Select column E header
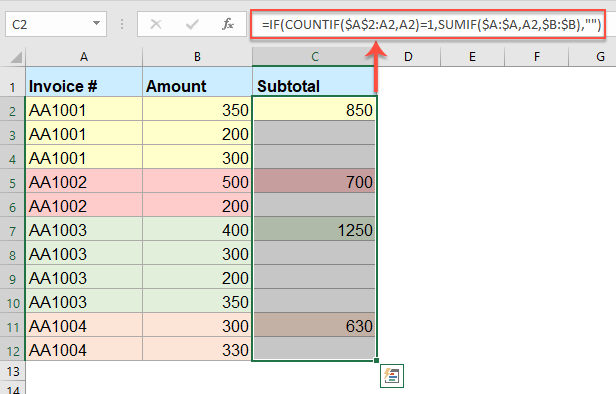 [x=472, y=57]
